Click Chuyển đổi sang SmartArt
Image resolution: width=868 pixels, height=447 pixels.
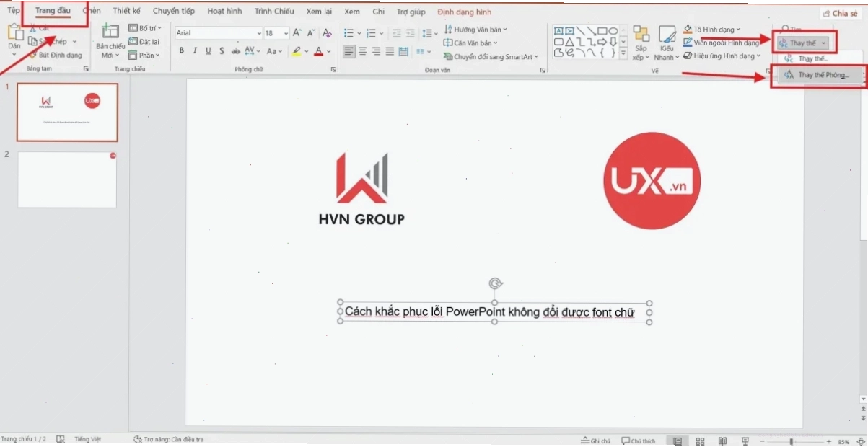click(x=491, y=56)
